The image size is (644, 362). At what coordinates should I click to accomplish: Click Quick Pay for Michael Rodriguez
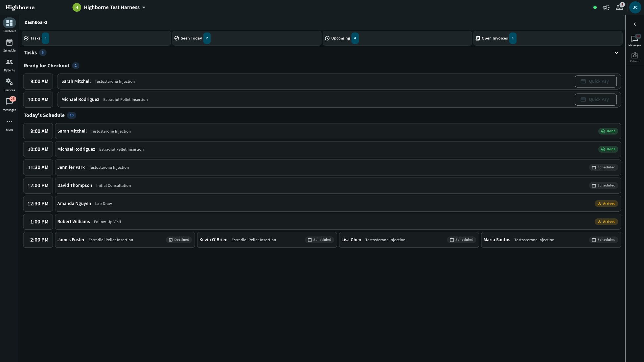[595, 99]
